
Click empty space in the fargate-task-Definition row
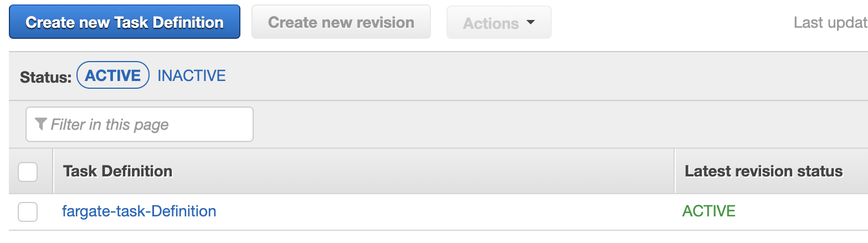(443, 211)
